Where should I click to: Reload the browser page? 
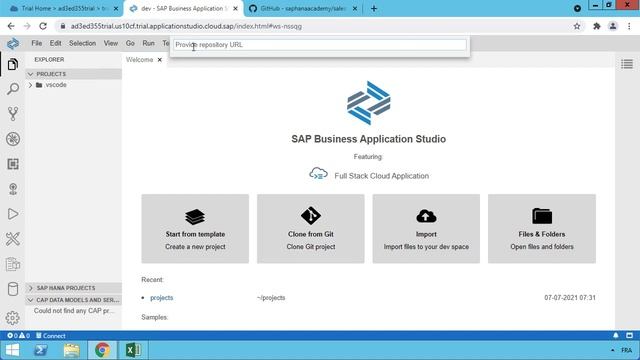coord(43,26)
